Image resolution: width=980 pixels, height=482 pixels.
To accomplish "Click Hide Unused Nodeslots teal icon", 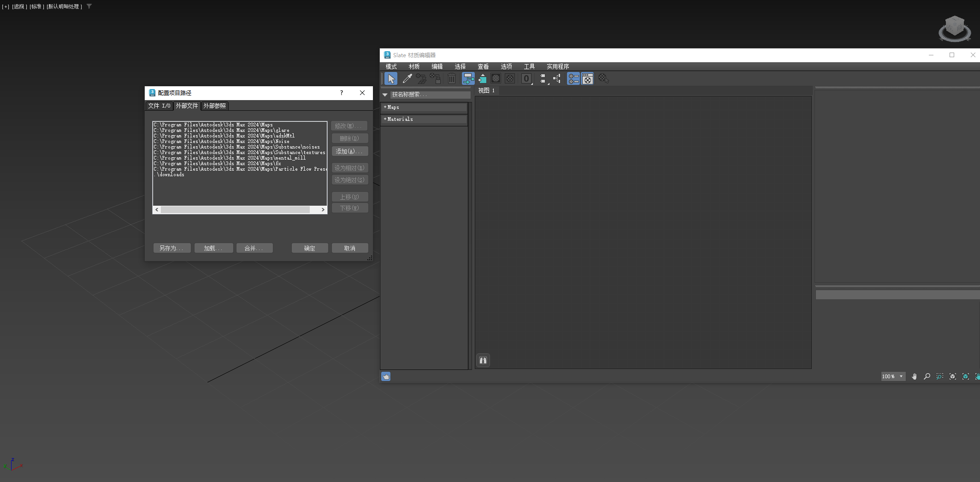I will coord(482,79).
